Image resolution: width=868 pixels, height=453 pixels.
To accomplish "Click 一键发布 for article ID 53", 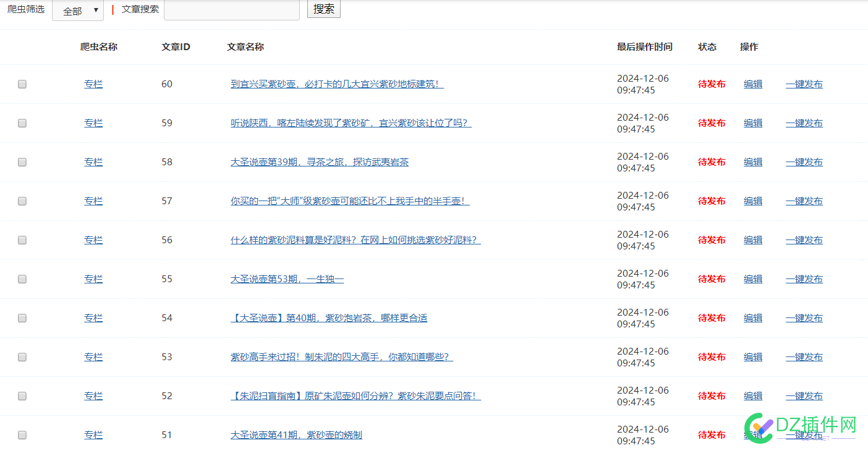I will 804,357.
